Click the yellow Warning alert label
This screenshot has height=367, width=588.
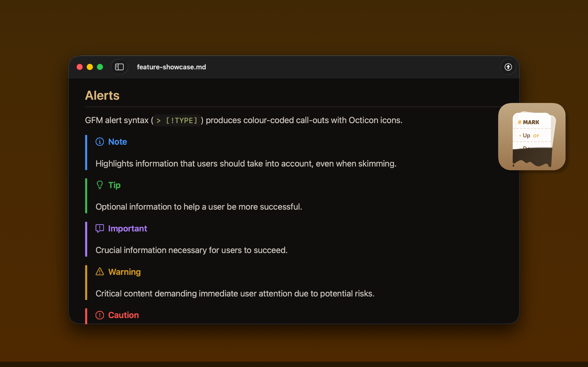124,272
